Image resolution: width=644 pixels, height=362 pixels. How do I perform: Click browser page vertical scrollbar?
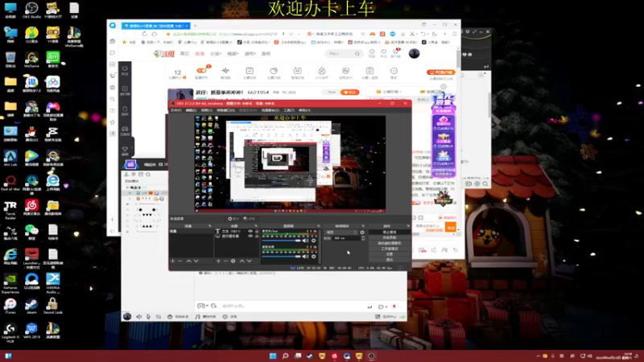click(x=458, y=57)
